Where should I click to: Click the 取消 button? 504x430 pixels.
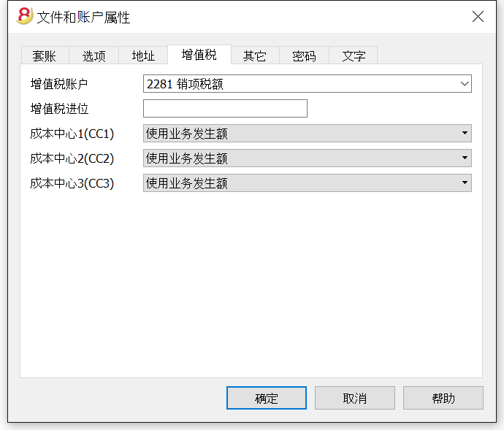pyautogui.click(x=355, y=398)
